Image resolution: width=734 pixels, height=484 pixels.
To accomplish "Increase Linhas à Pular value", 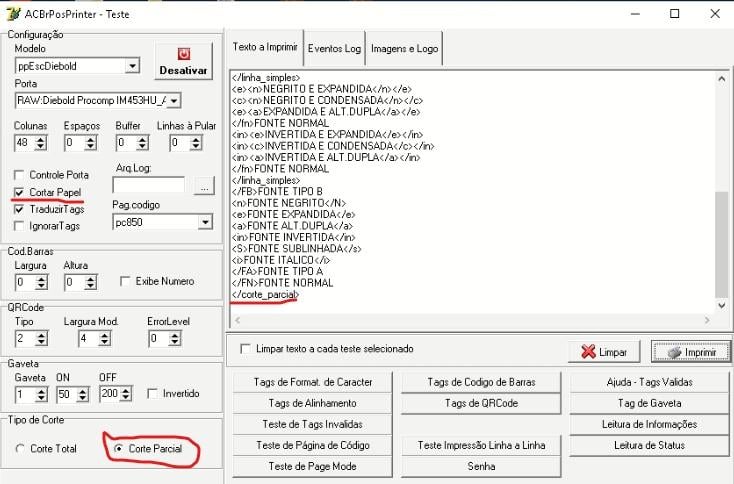I will [196, 139].
